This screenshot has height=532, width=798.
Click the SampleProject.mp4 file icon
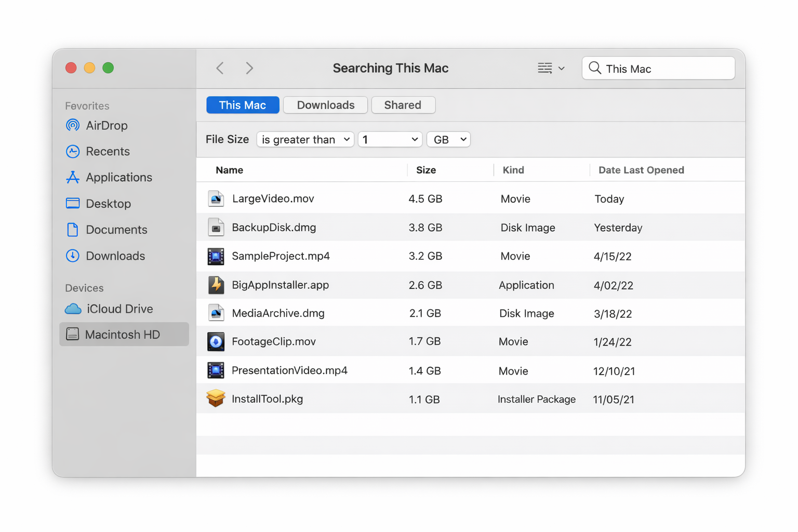click(216, 256)
